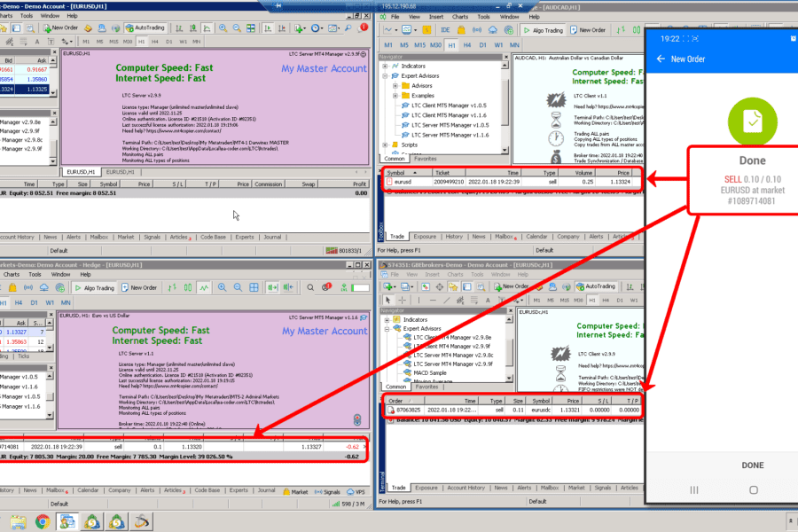Select order 87063825 row in GBEbrokers window
Viewport: 798px width, 532px height.
tap(513, 410)
